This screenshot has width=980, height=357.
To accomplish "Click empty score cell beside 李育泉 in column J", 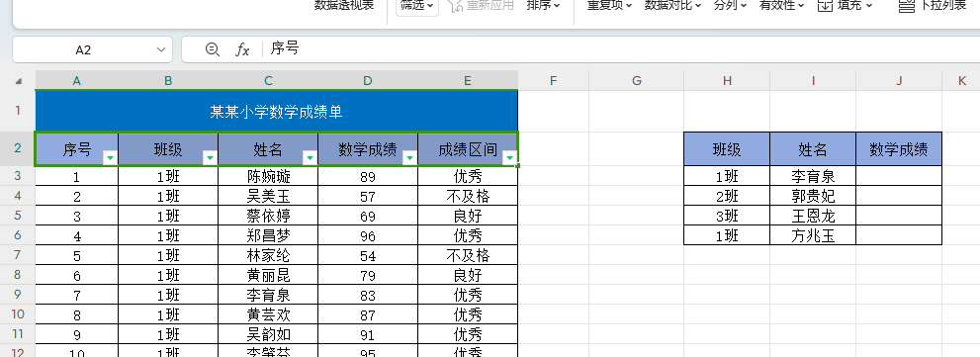I will pos(899,176).
